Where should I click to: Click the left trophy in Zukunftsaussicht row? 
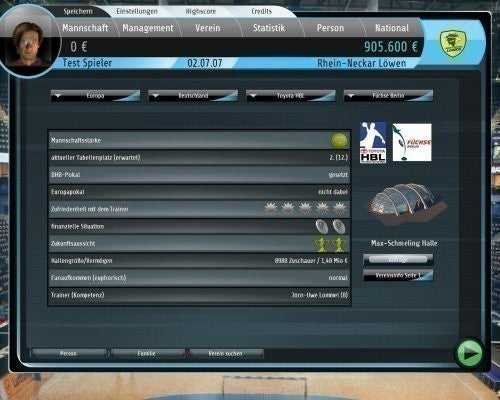(x=322, y=244)
